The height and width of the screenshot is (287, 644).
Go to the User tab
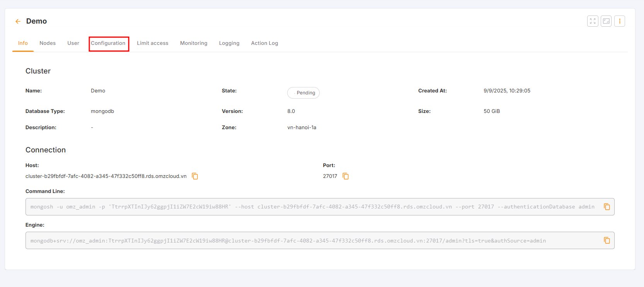[x=73, y=43]
